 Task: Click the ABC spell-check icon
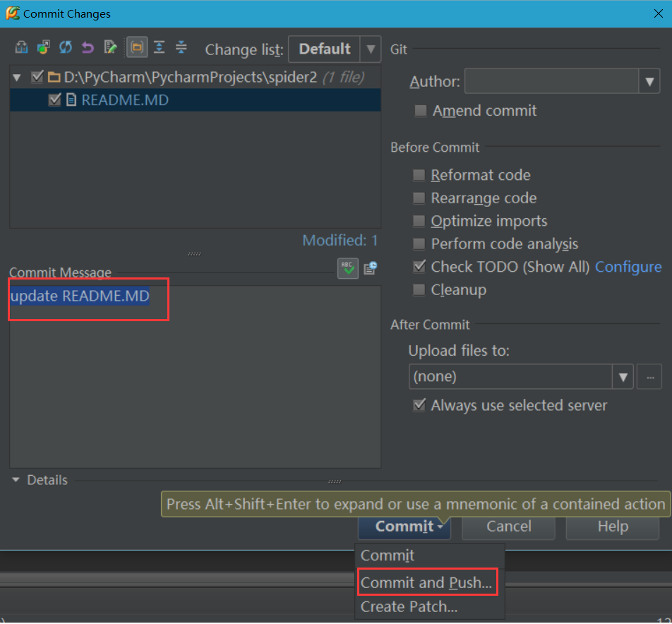coord(347,269)
